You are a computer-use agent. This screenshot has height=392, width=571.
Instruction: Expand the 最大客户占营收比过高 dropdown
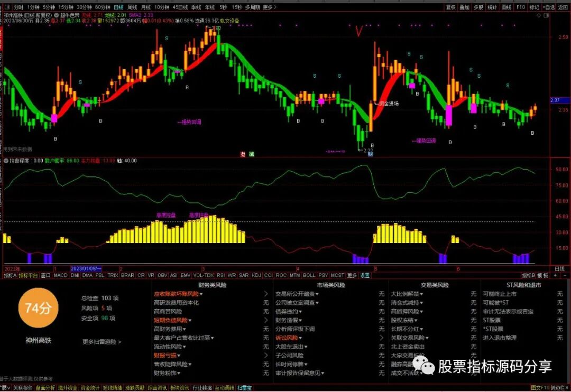184,338
